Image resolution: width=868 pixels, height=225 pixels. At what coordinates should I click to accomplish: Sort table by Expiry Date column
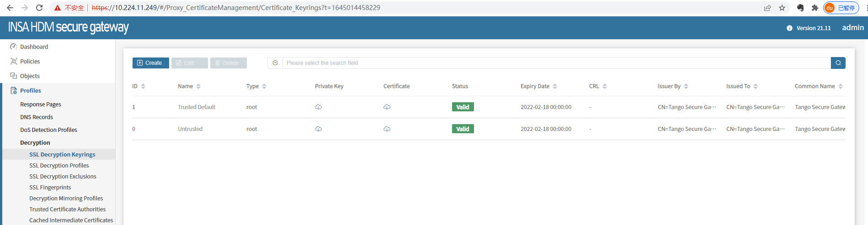point(555,86)
